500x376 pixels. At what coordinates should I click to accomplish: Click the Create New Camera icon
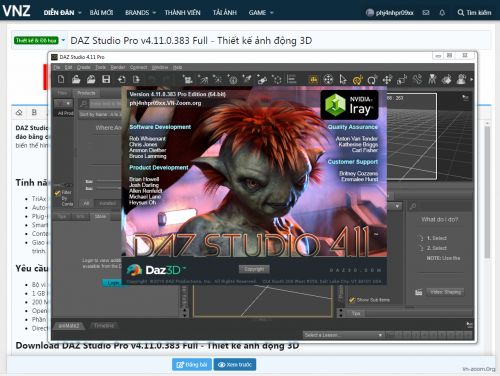click(x=187, y=79)
